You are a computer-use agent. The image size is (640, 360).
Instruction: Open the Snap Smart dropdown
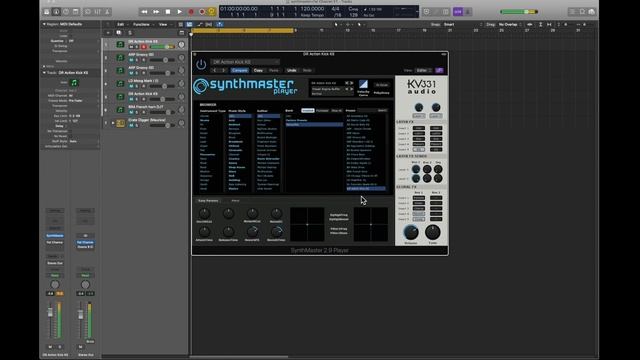click(463, 24)
